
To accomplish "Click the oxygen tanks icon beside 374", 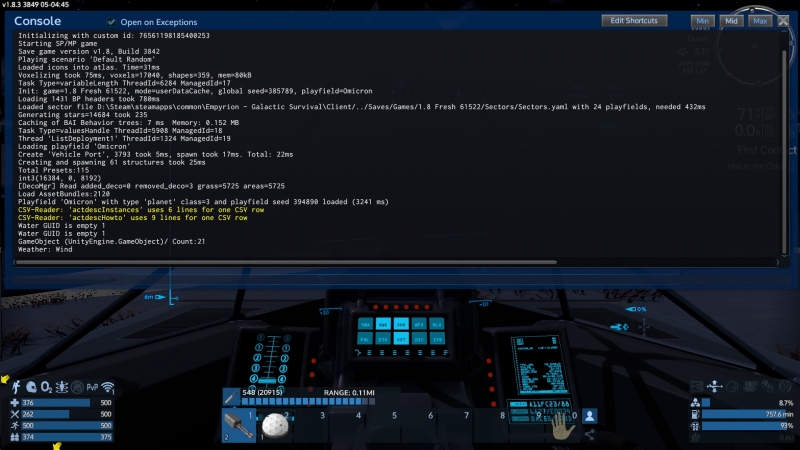I will click(x=15, y=437).
